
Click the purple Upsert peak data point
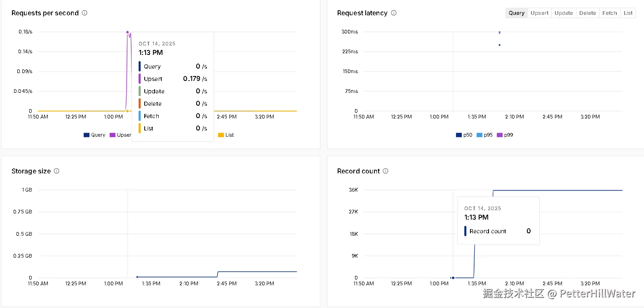[127, 32]
